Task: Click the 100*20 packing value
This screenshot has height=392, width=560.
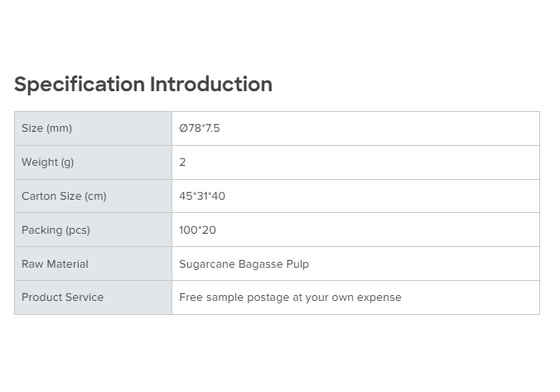Action: 197,230
